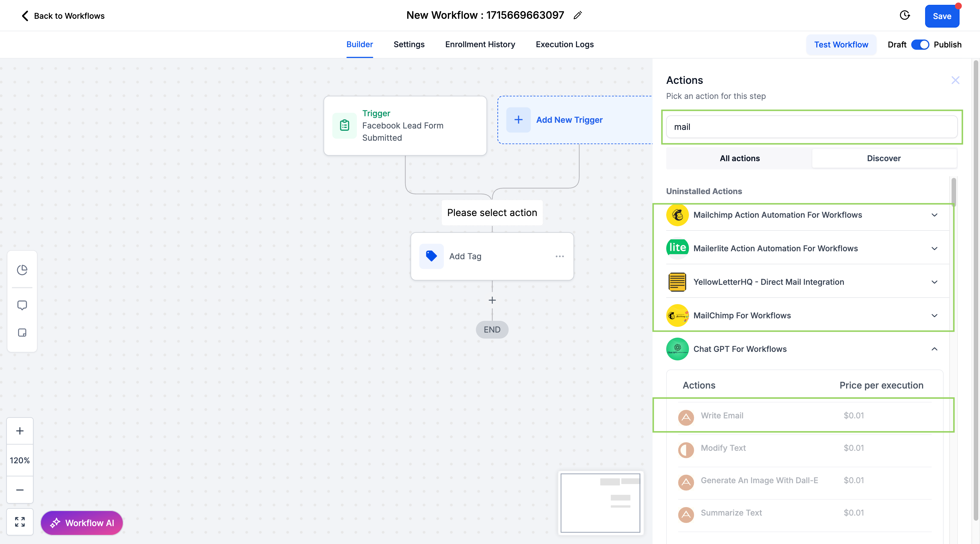Open Add Tag three-dot menu

click(x=559, y=256)
